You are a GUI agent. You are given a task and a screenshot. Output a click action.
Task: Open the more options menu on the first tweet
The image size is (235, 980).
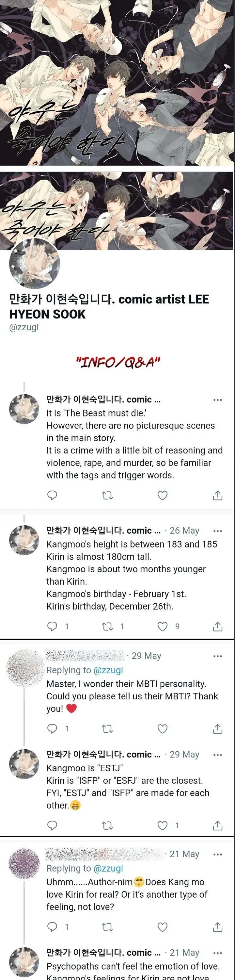coord(218,399)
